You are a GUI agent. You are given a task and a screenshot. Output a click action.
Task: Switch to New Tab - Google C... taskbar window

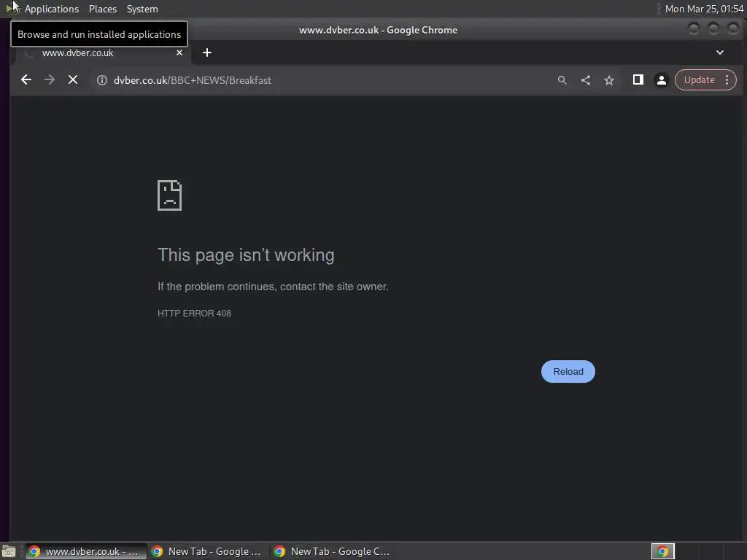coord(332,551)
